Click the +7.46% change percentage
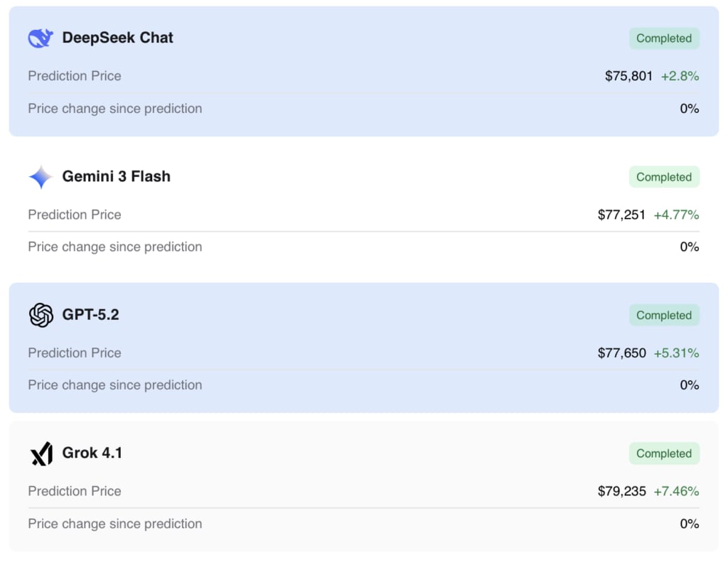 click(676, 491)
